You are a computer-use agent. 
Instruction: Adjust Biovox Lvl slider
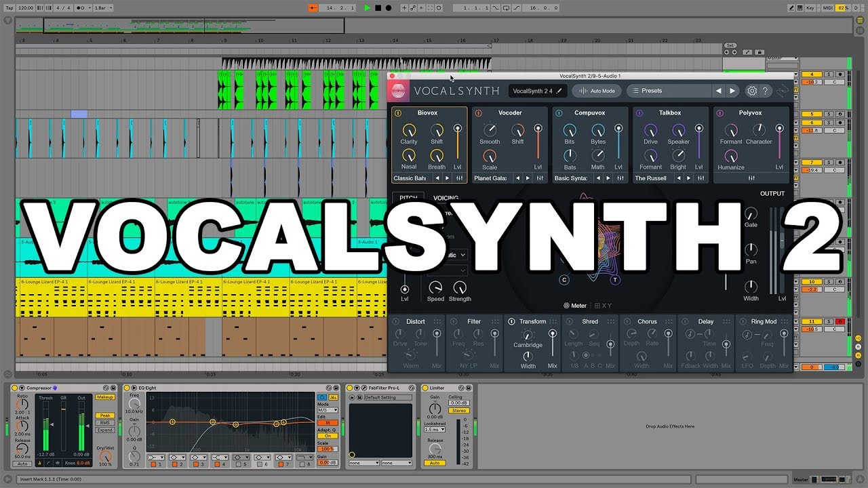(458, 142)
